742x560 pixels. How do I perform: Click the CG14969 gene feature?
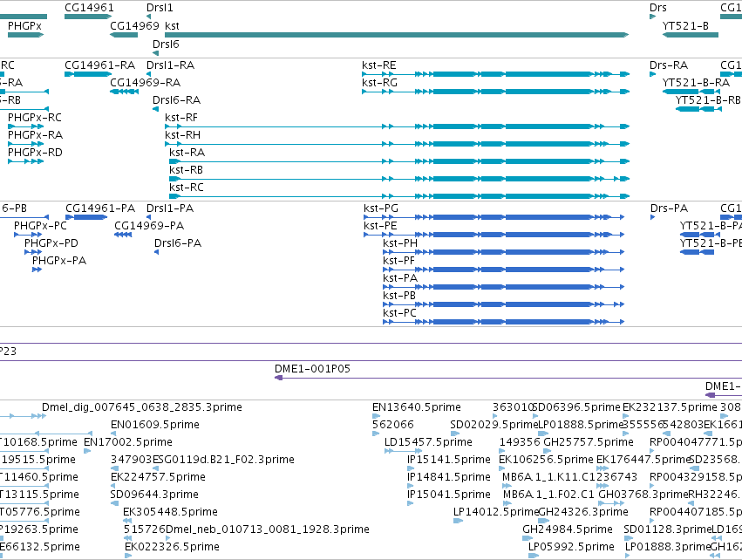124,35
